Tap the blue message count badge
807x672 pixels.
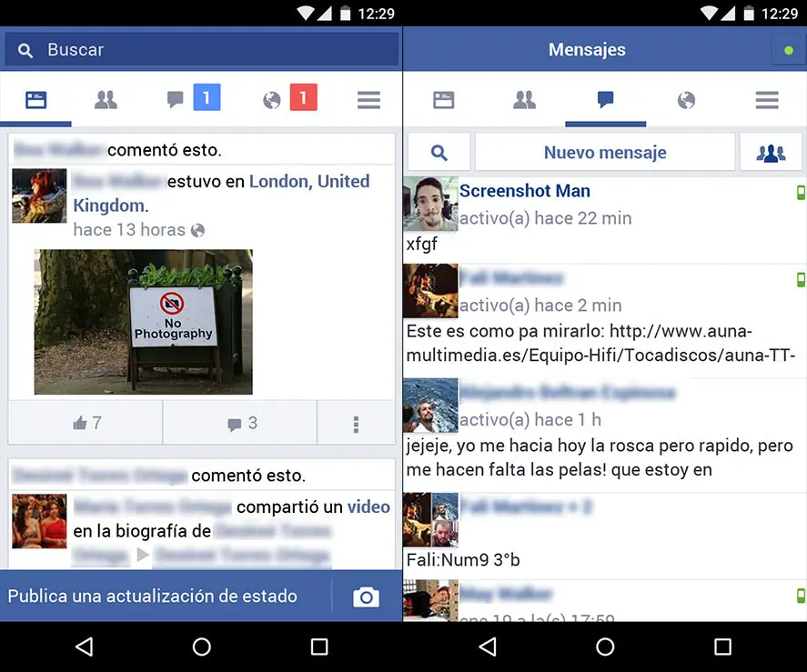click(207, 96)
